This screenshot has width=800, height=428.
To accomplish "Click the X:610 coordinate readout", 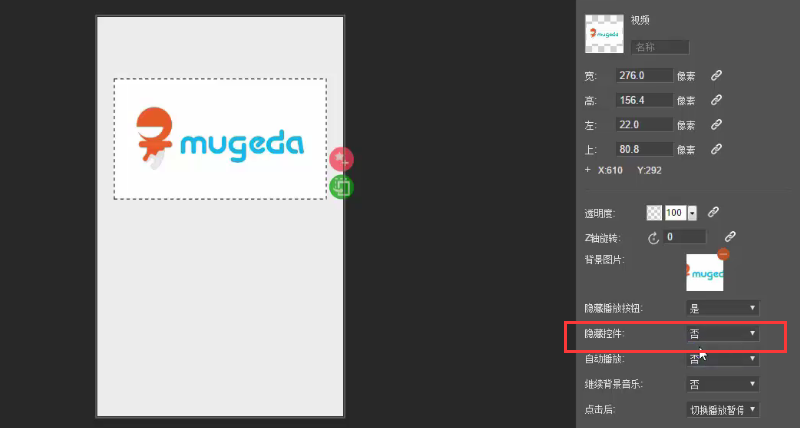I will click(610, 170).
